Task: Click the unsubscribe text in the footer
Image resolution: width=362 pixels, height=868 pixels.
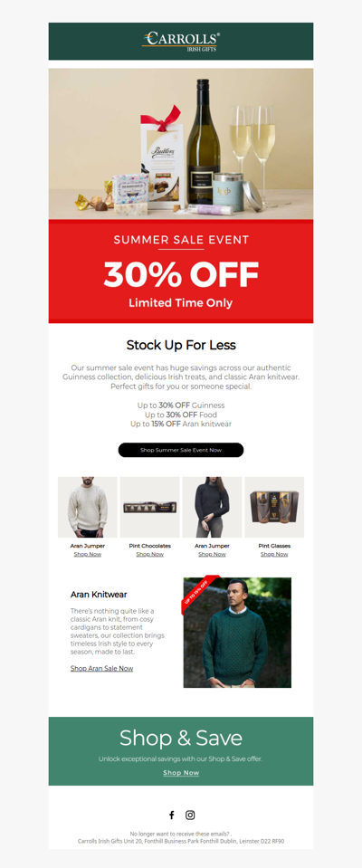Action: click(x=181, y=834)
